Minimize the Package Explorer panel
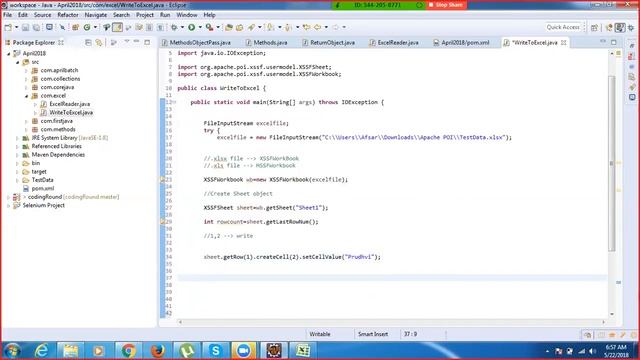 coord(137,42)
